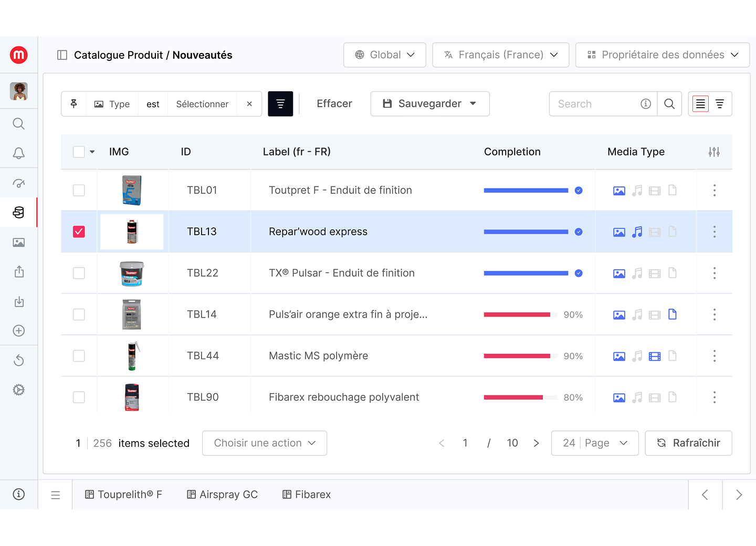Click the black filter button beside Sélectionner
The height and width of the screenshot is (546, 756).
[x=280, y=104]
